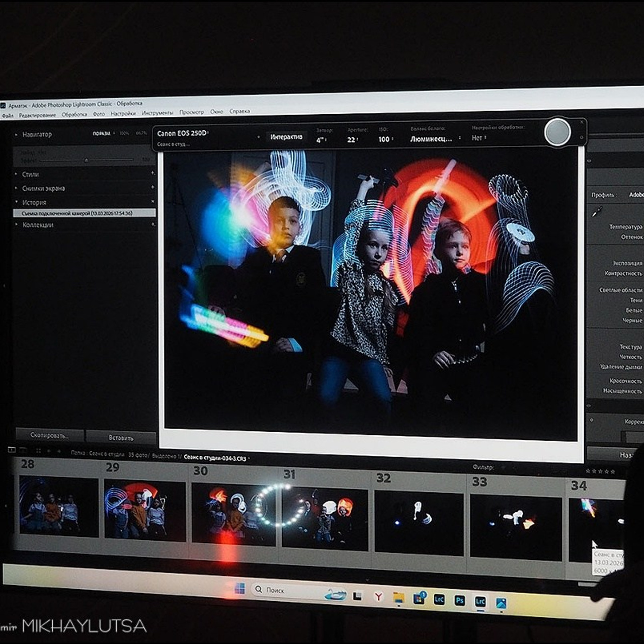Expand the Навигатор panel

(x=17, y=134)
